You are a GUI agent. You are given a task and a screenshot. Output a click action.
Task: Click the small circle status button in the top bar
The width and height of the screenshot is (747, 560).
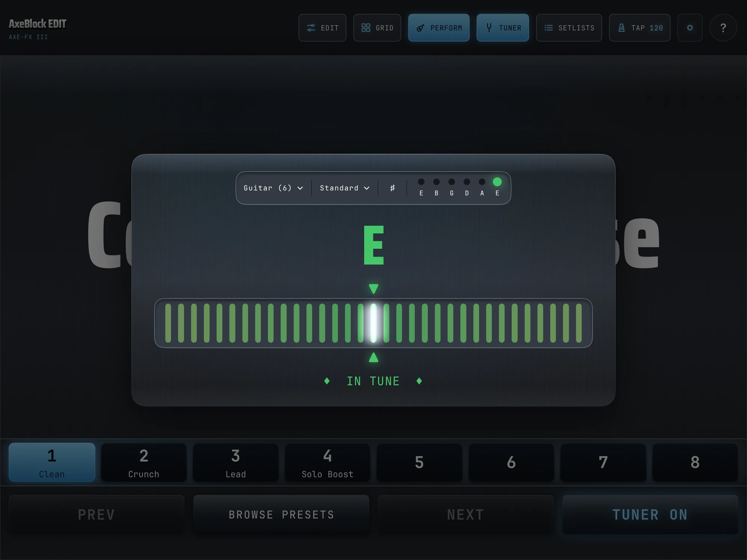pos(690,28)
